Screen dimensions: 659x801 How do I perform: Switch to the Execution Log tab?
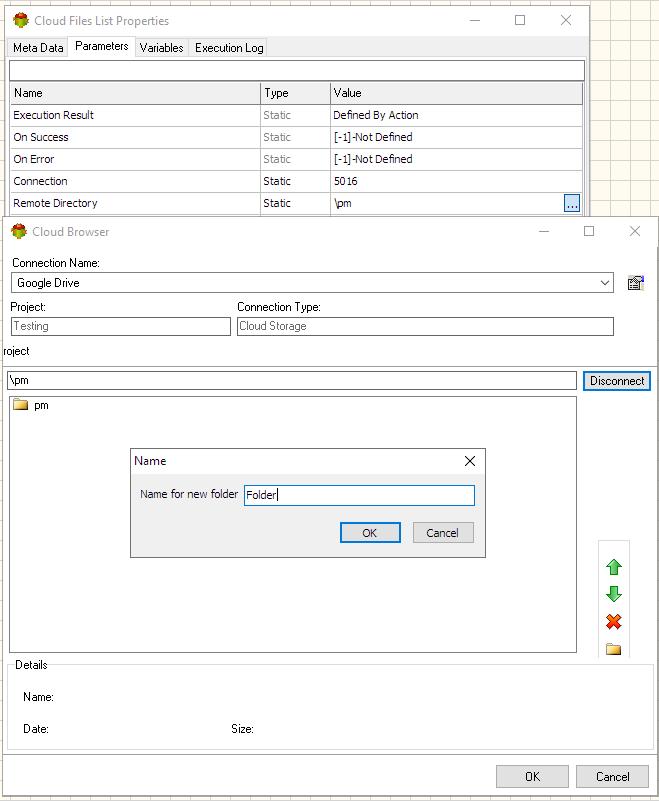[x=229, y=48]
